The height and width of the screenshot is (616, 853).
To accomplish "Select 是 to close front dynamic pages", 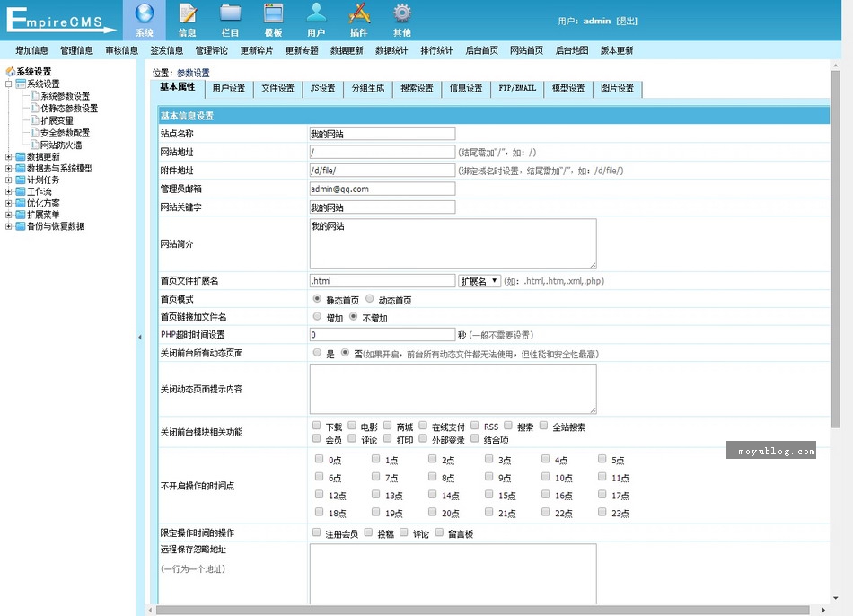I will pos(317,353).
